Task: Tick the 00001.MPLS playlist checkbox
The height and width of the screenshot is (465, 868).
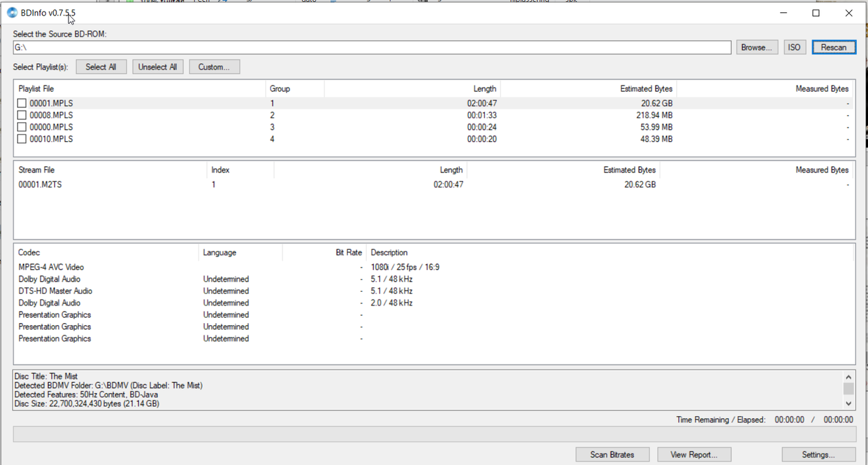Action: [x=22, y=103]
